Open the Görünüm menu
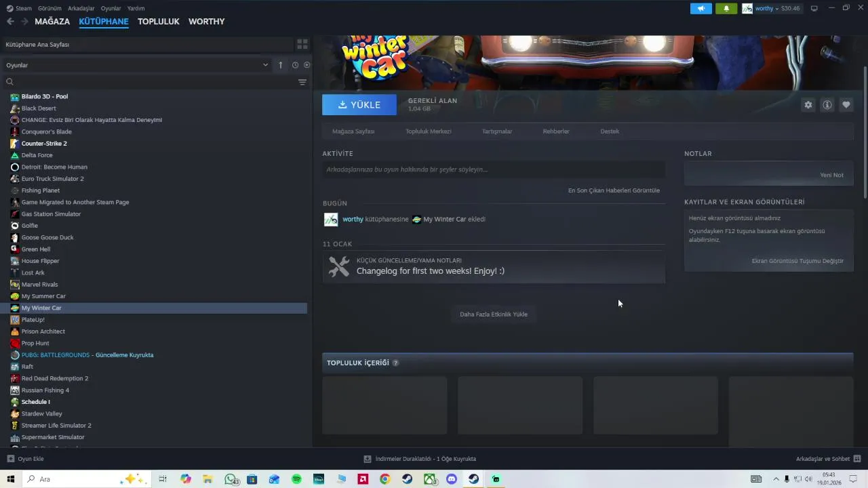The width and height of the screenshot is (868, 488). tap(50, 8)
